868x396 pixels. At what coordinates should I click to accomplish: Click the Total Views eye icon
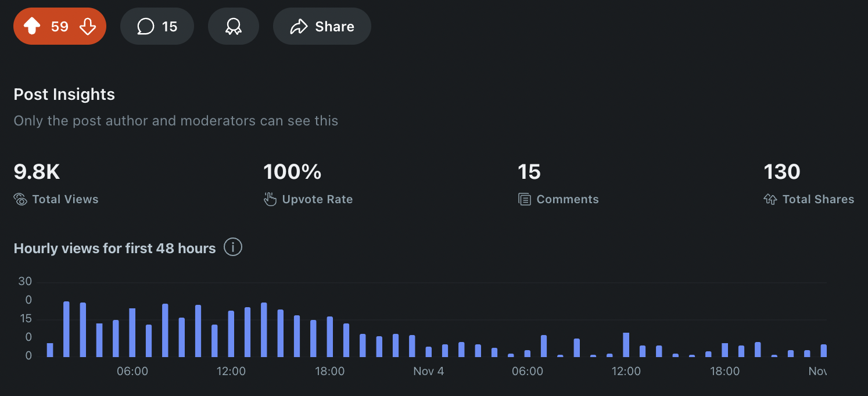coord(20,200)
